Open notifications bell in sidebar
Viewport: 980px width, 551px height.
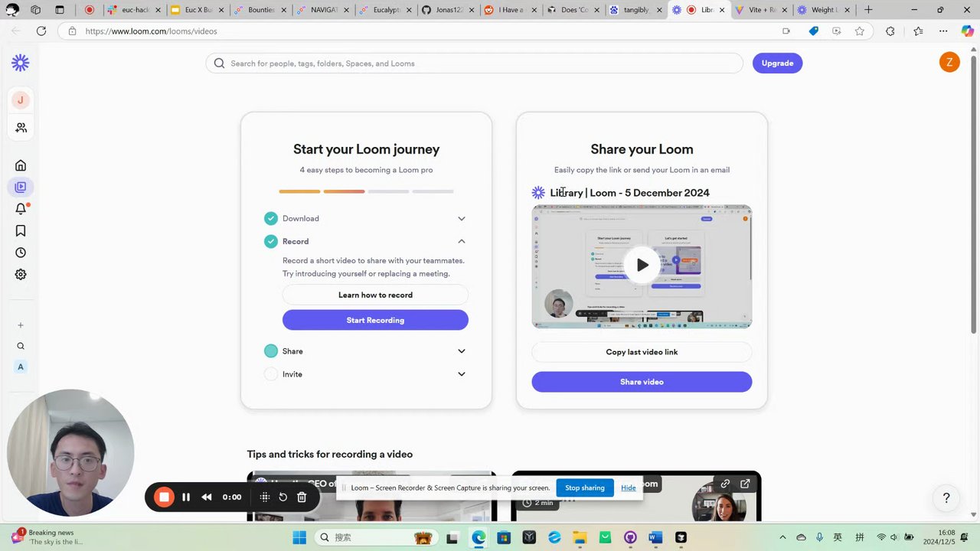(21, 209)
